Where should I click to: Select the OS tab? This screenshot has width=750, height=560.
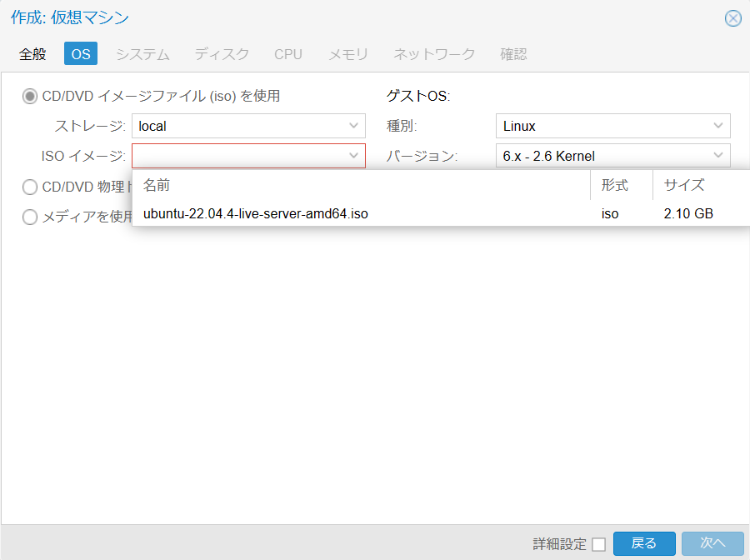tap(81, 54)
